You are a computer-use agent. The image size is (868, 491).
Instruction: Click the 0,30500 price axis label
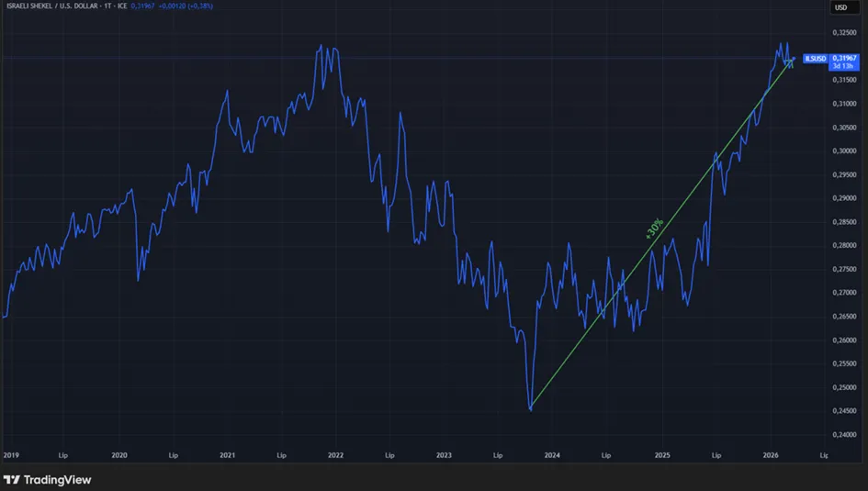pos(844,128)
